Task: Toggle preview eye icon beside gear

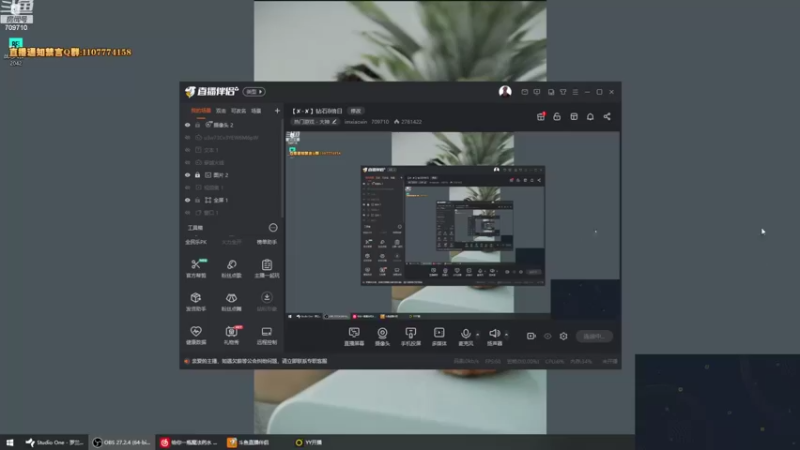Action: pos(547,336)
